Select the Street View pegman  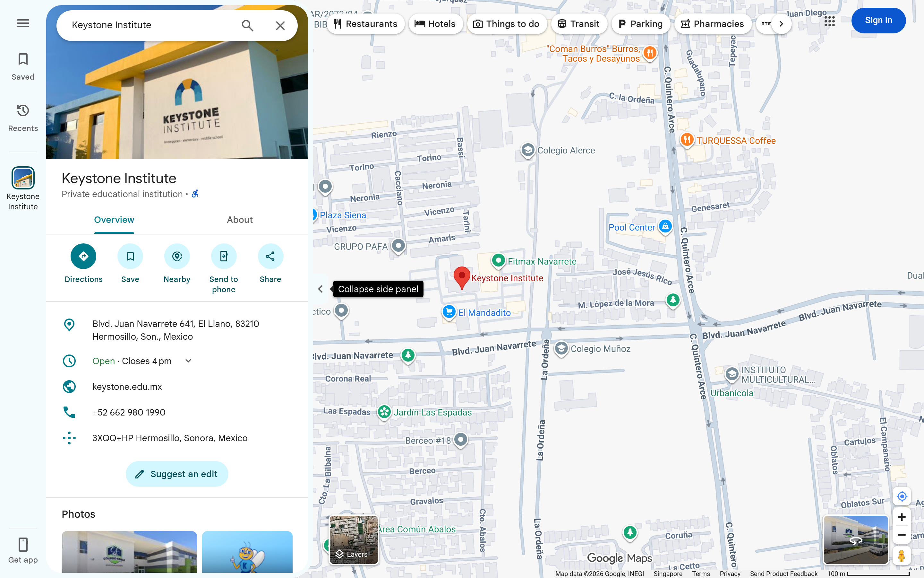[x=902, y=556]
